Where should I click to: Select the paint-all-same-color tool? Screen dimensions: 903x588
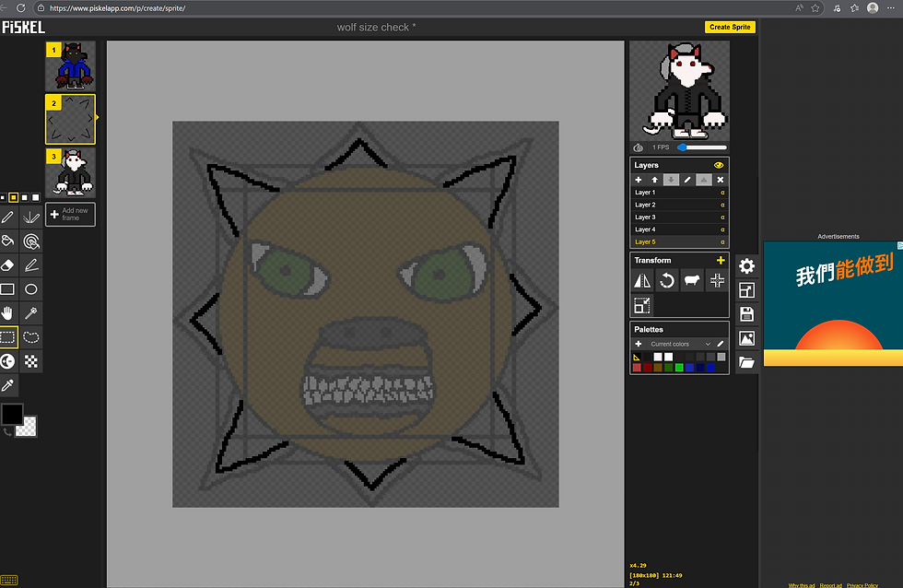tap(31, 241)
